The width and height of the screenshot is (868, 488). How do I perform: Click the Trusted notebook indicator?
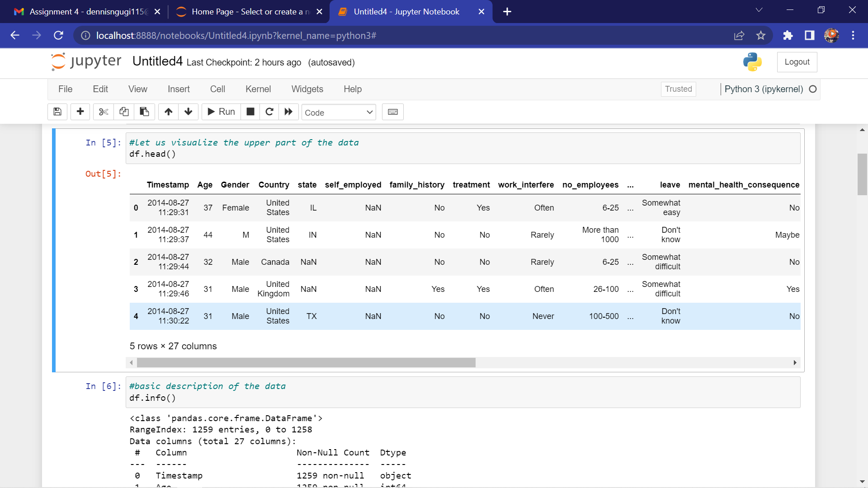click(678, 89)
